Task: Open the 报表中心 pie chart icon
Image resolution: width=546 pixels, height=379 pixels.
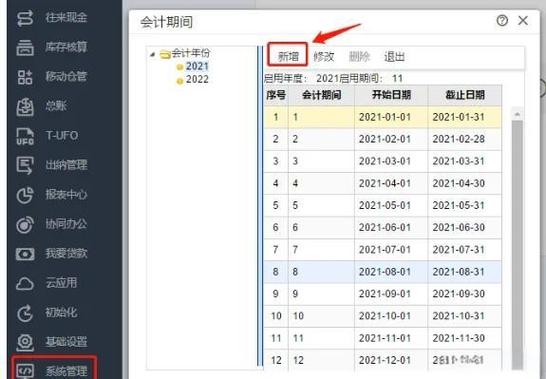Action: point(25,194)
